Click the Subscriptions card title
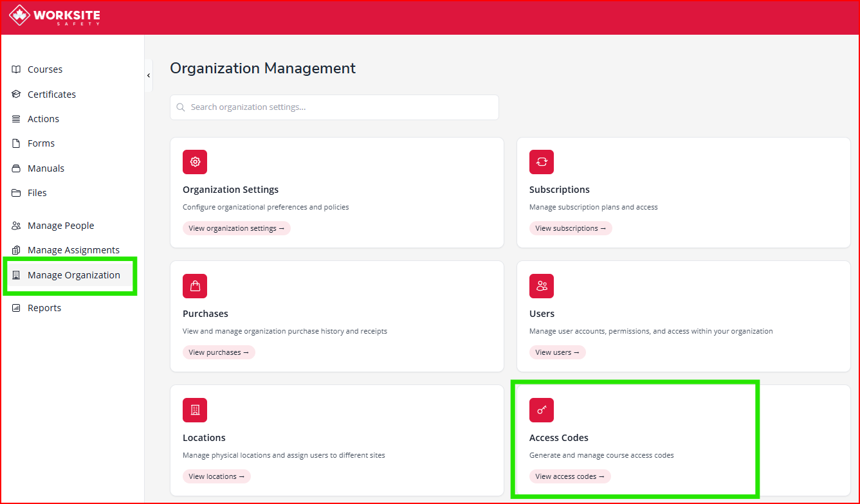 tap(560, 190)
